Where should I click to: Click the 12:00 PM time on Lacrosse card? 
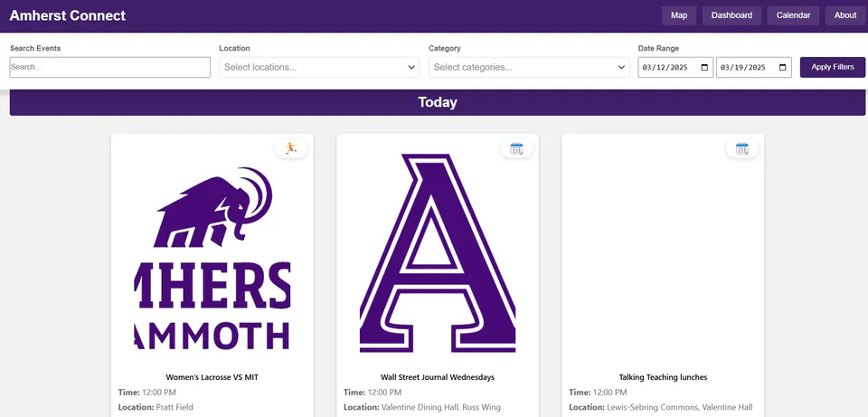tap(159, 392)
